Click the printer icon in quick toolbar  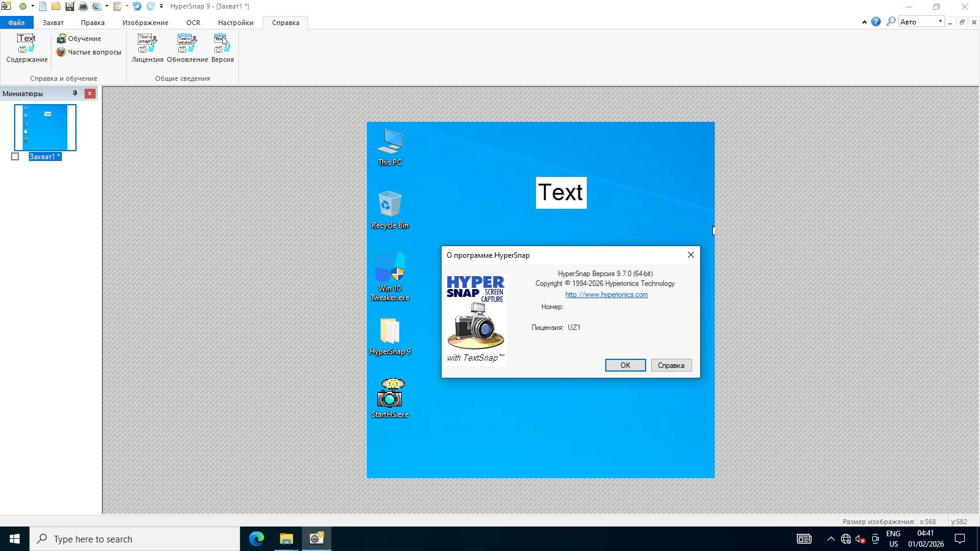coord(83,6)
